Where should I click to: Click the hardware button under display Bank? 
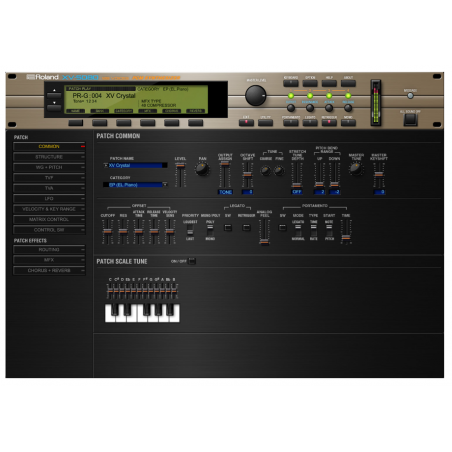(x=100, y=123)
